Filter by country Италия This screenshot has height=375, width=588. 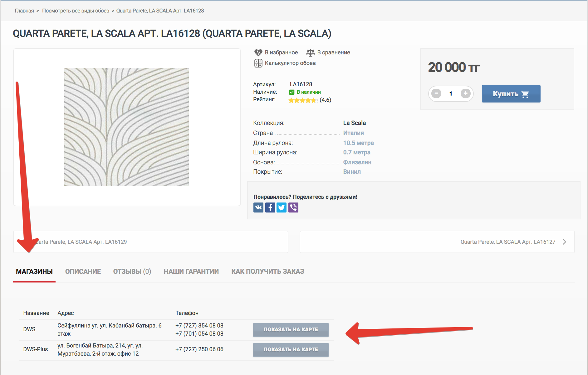coord(353,133)
